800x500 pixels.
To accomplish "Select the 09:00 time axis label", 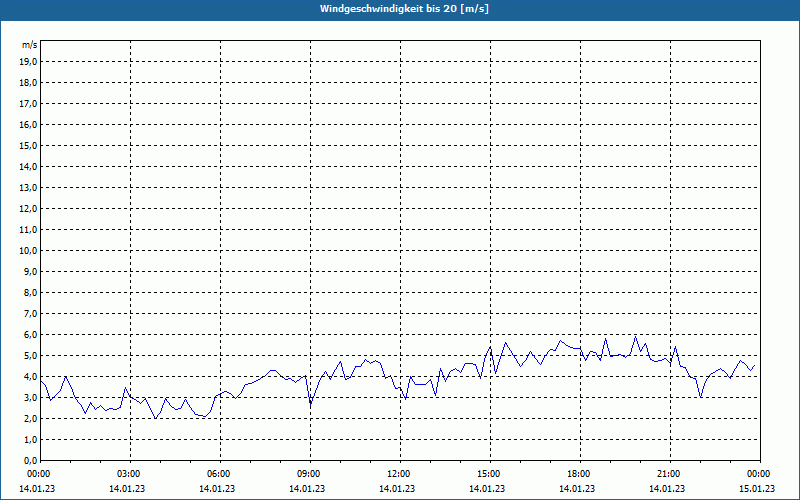I will pyautogui.click(x=308, y=473).
